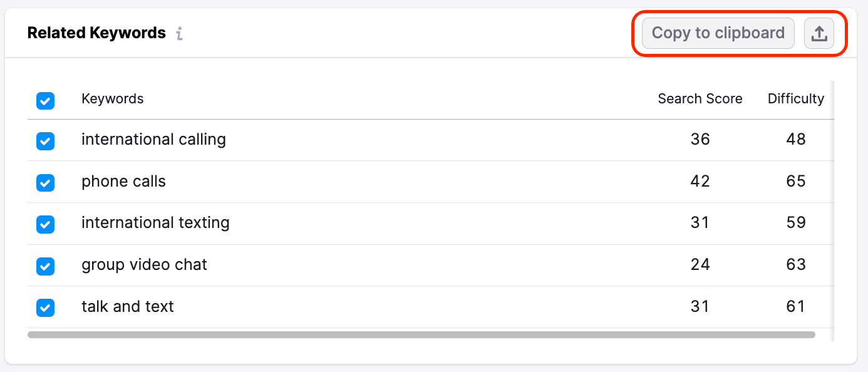The width and height of the screenshot is (868, 372).
Task: Sort by the Difficulty column header
Action: [796, 98]
